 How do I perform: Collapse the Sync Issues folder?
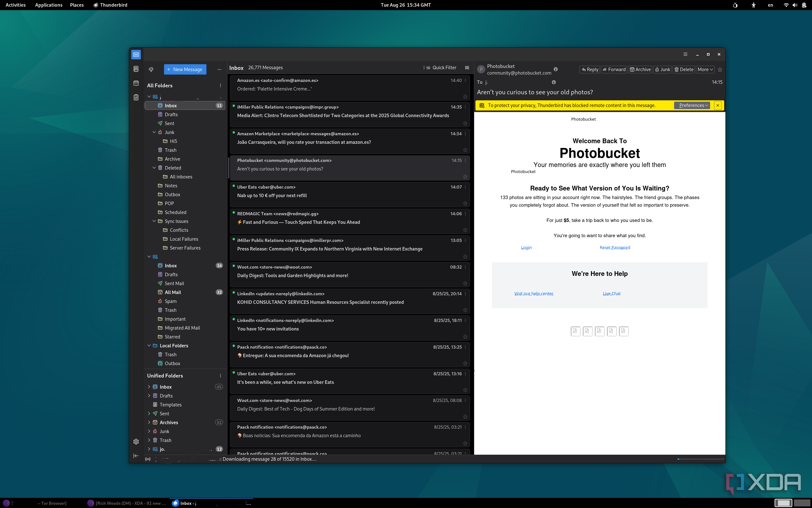154,221
